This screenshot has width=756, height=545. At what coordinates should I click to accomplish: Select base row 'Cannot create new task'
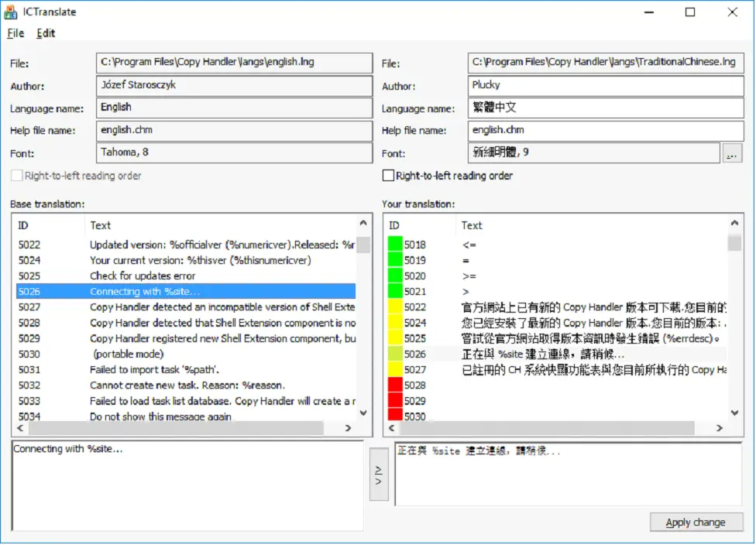click(x=186, y=385)
